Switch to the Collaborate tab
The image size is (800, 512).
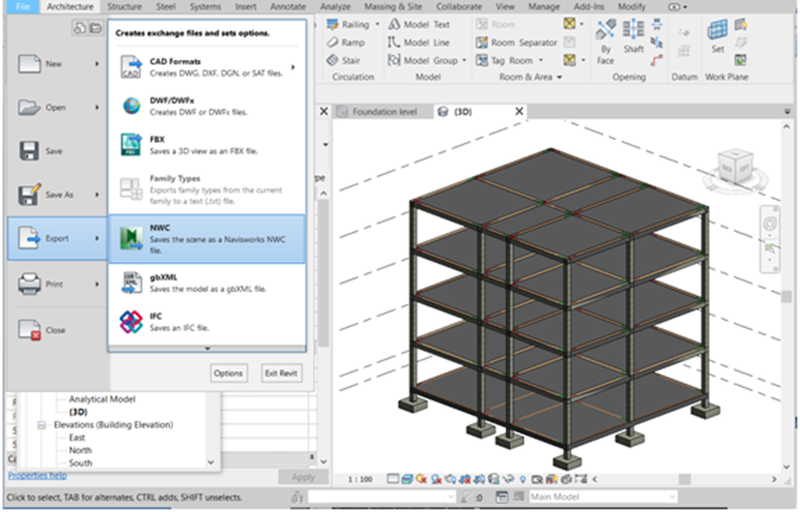pos(459,7)
